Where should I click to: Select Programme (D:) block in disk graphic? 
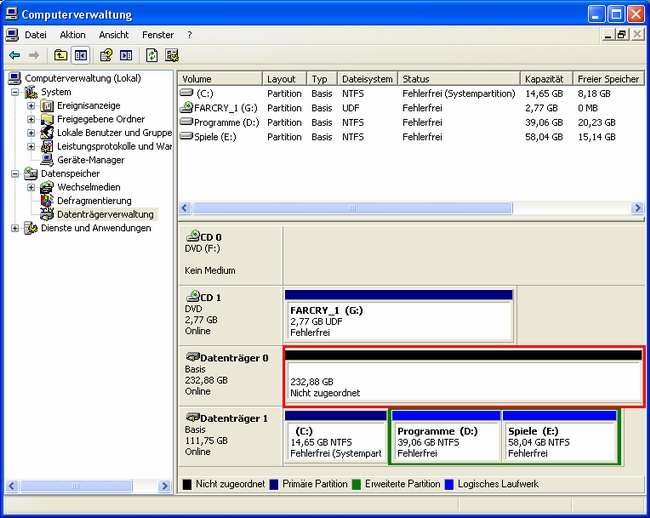point(446,437)
